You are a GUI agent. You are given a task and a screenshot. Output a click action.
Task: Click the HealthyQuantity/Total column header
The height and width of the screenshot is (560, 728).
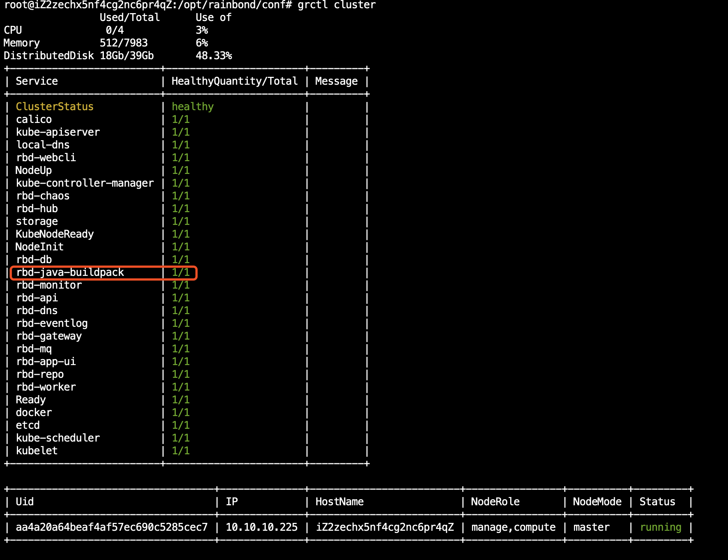tap(234, 81)
